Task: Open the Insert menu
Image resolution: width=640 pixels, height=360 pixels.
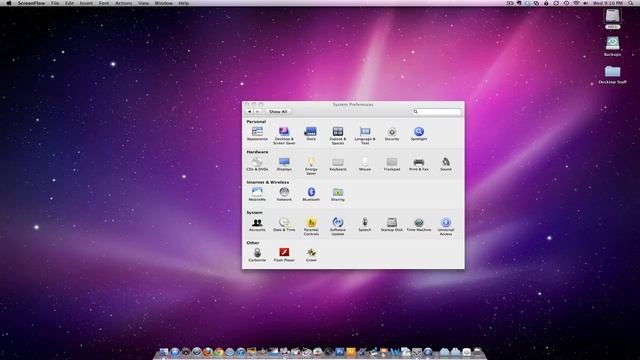Action: (x=86, y=3)
